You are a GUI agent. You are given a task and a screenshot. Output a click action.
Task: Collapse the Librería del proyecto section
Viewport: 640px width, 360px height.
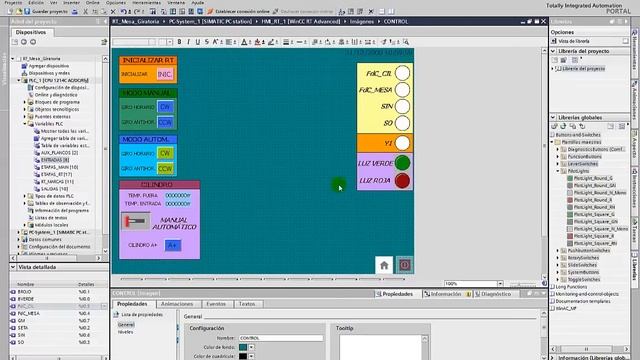tap(553, 51)
